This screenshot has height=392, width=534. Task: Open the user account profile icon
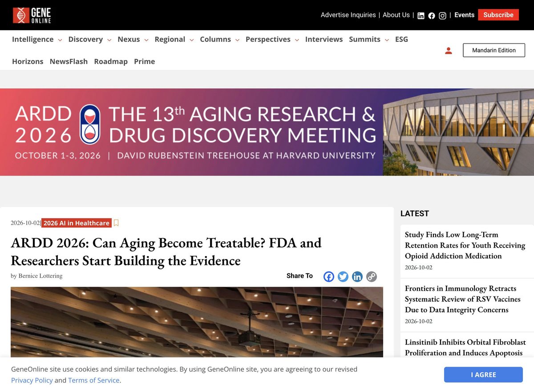449,51
